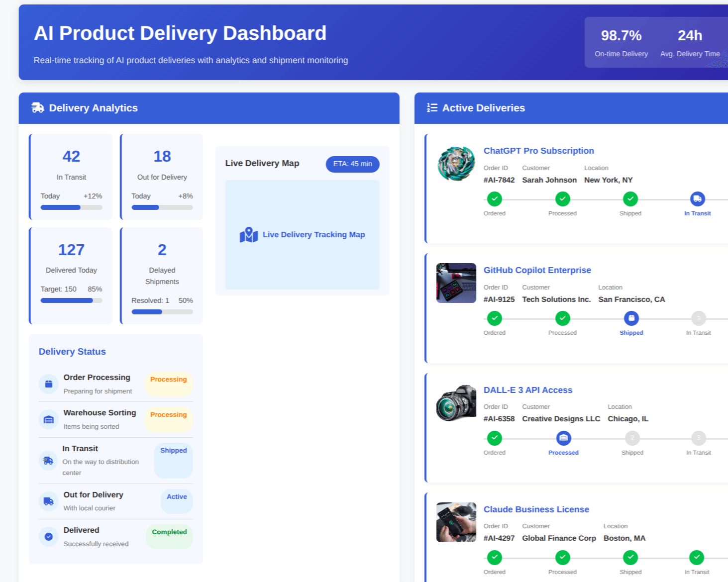
Task: Click order ID #AI-6358
Action: pos(499,419)
